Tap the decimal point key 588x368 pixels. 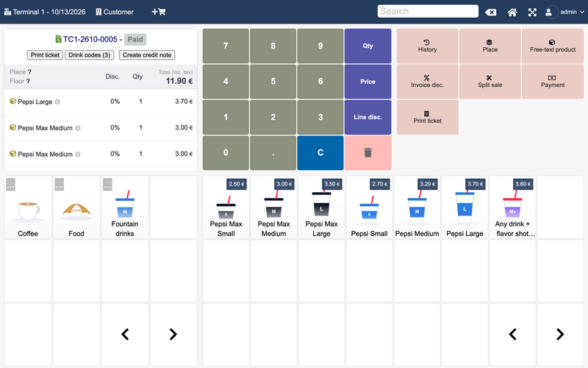click(x=273, y=152)
